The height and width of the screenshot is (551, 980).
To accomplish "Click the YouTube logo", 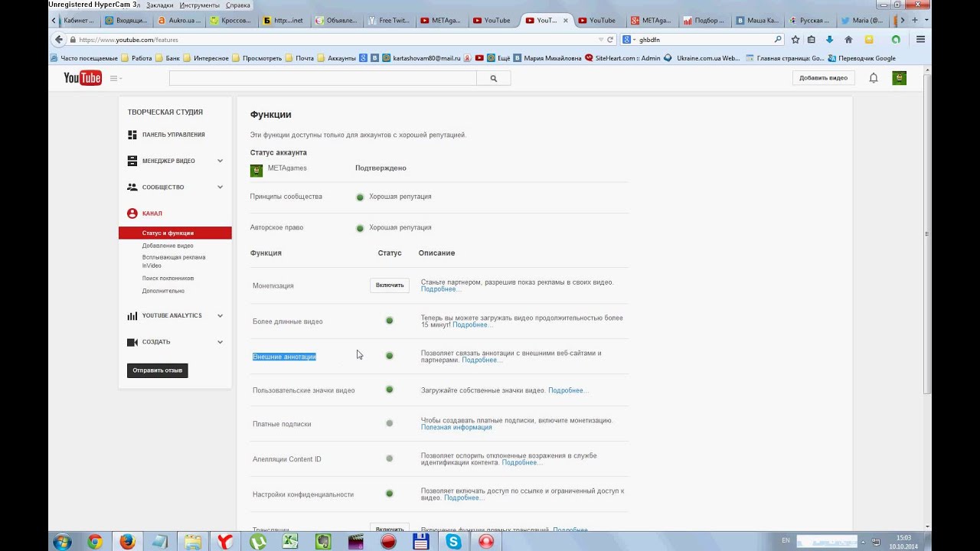I will click(x=83, y=77).
